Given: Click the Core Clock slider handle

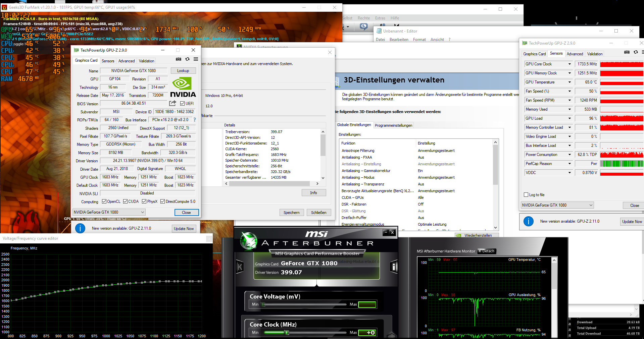Looking at the screenshot, I should 287,333.
